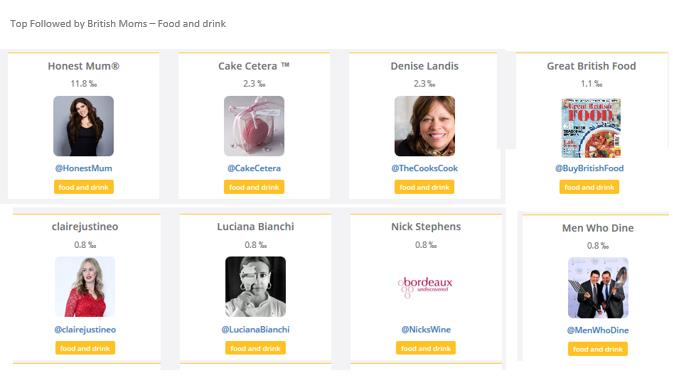
Task: Click Cake Cetera pink cake image
Action: point(254,126)
